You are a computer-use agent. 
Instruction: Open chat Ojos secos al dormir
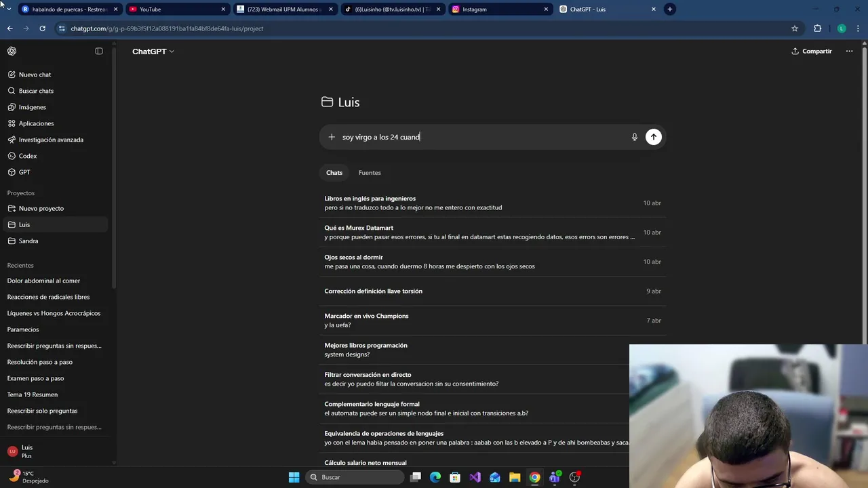pos(492,262)
